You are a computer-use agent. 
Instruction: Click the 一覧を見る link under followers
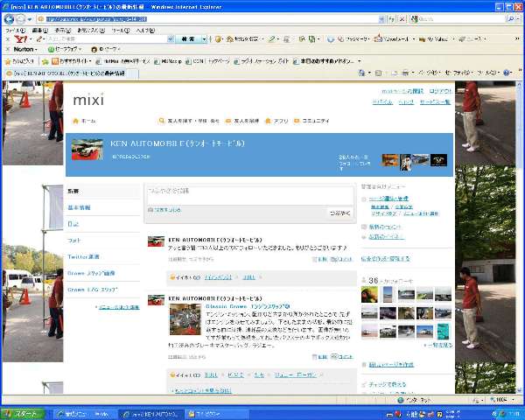[438, 345]
